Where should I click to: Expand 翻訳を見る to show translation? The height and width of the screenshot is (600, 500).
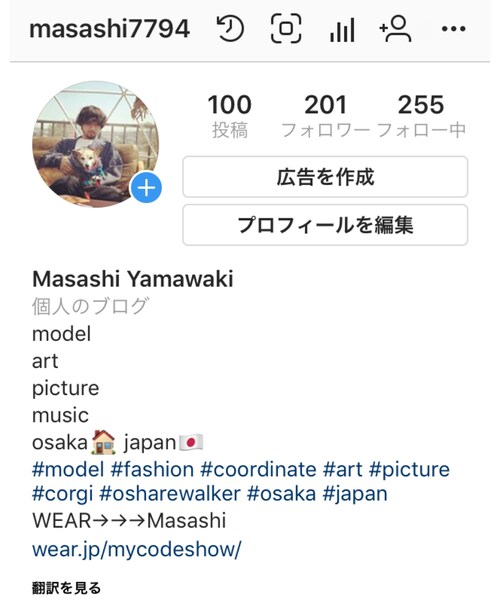pyautogui.click(x=67, y=588)
